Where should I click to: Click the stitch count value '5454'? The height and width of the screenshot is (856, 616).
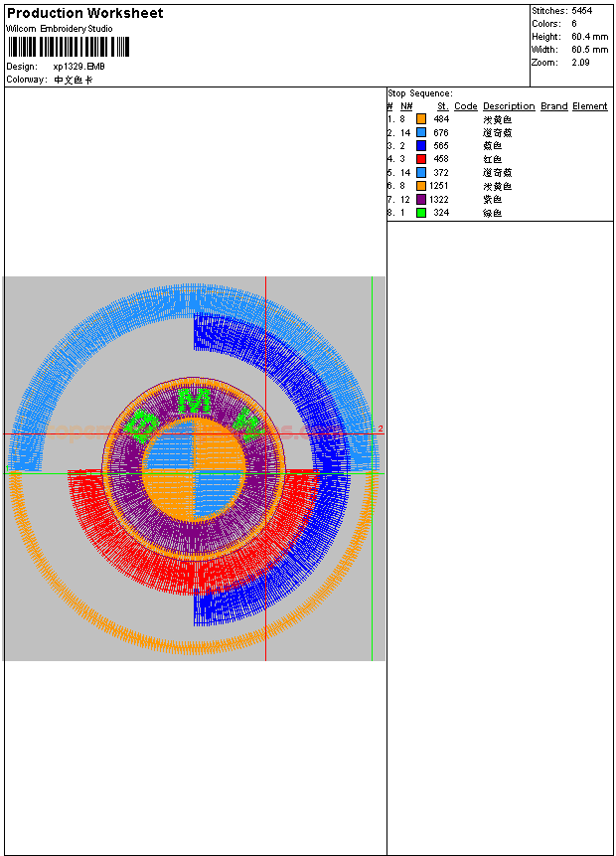(581, 10)
